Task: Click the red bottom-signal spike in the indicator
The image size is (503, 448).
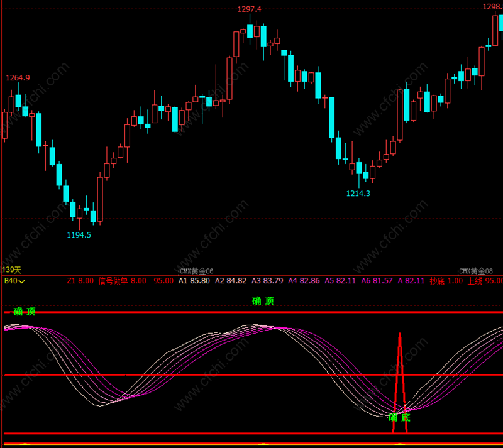Action: point(400,383)
